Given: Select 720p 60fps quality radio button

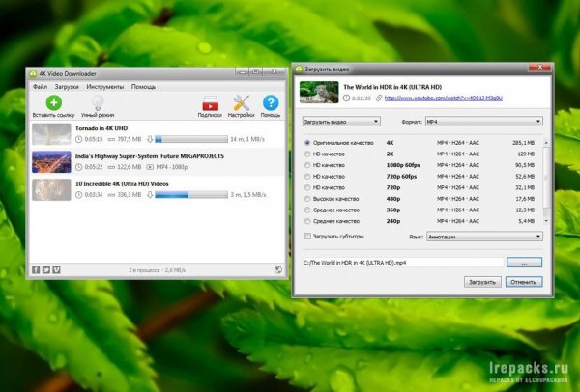Looking at the screenshot, I should 307,177.
